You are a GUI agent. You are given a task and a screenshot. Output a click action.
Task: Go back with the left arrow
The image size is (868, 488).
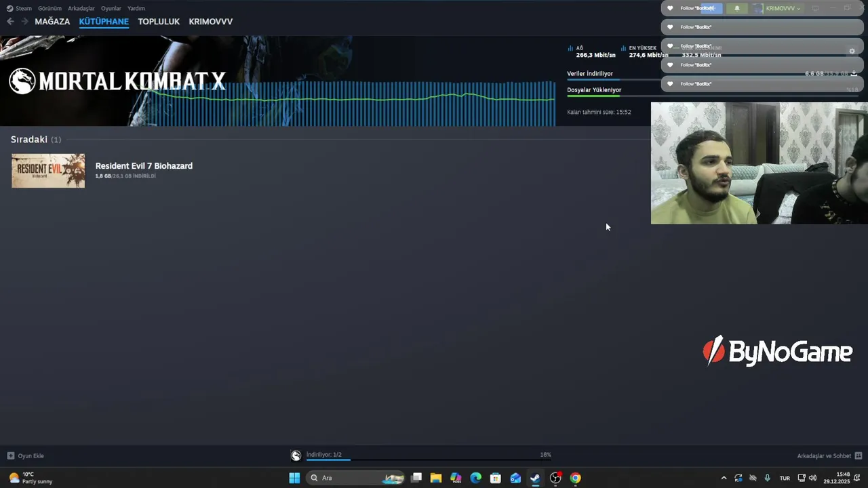[x=10, y=22]
